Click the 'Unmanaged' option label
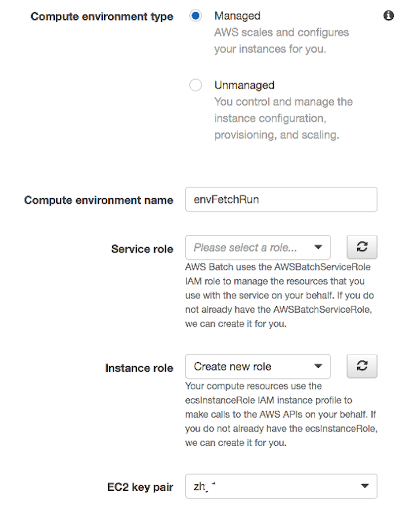The height and width of the screenshot is (510, 420). 244,85
